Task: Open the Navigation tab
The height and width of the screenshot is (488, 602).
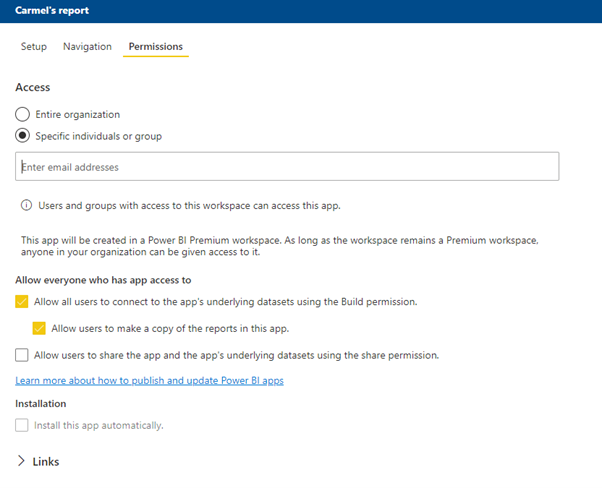Action: coord(87,47)
